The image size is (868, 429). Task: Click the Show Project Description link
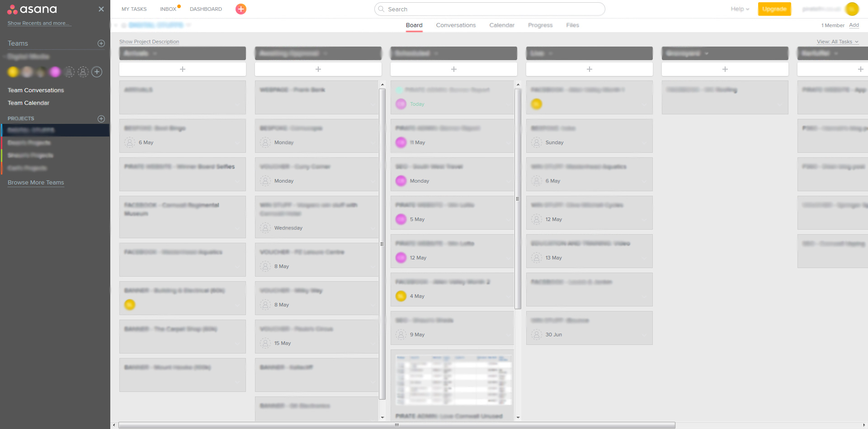[149, 42]
